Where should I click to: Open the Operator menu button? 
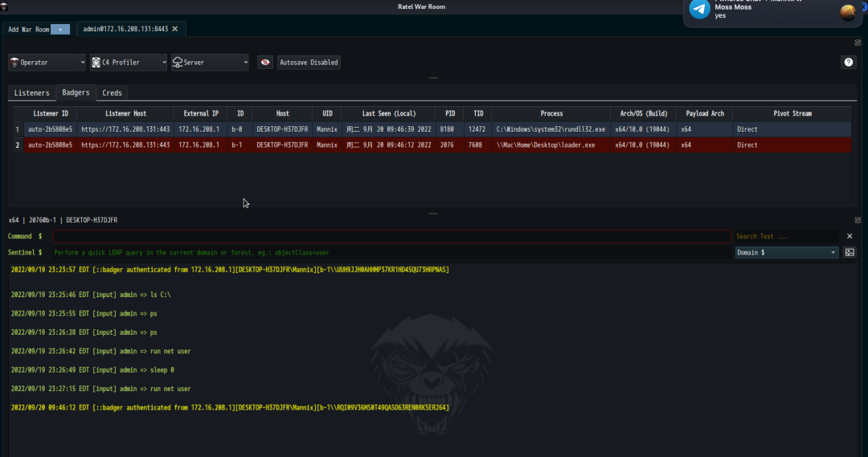coord(43,63)
